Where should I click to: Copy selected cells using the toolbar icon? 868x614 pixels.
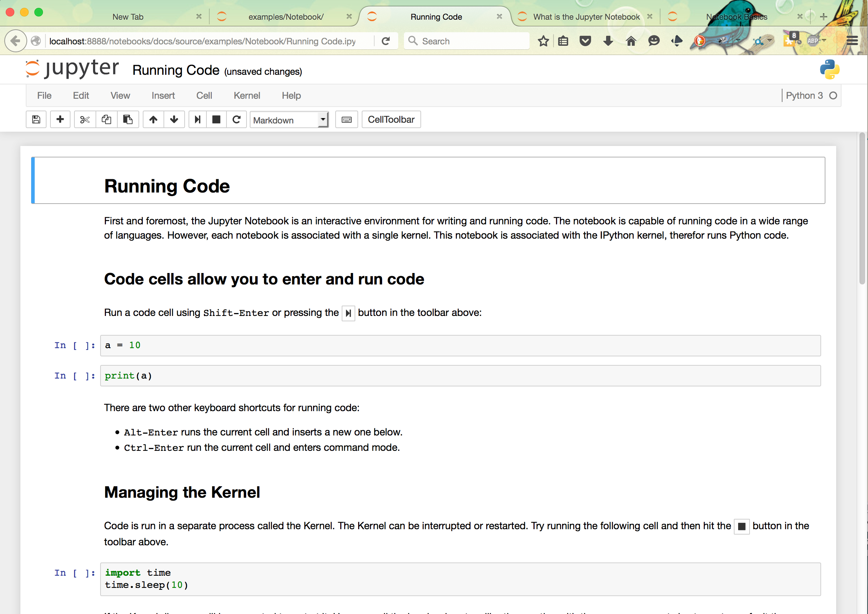coord(106,120)
